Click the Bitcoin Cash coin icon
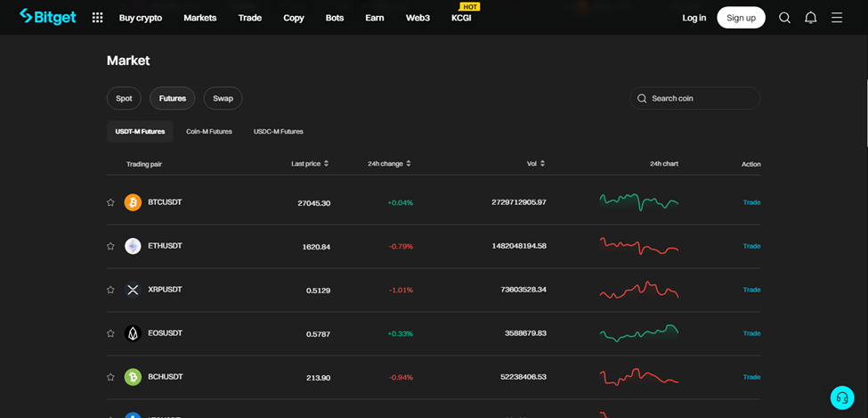Viewport: 868px width, 418px height. point(133,377)
